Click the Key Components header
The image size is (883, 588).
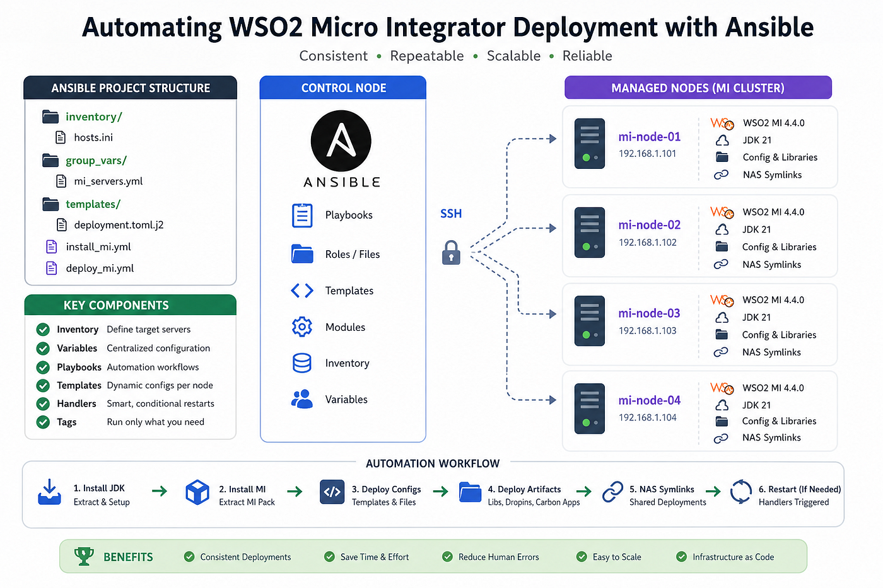point(130,305)
